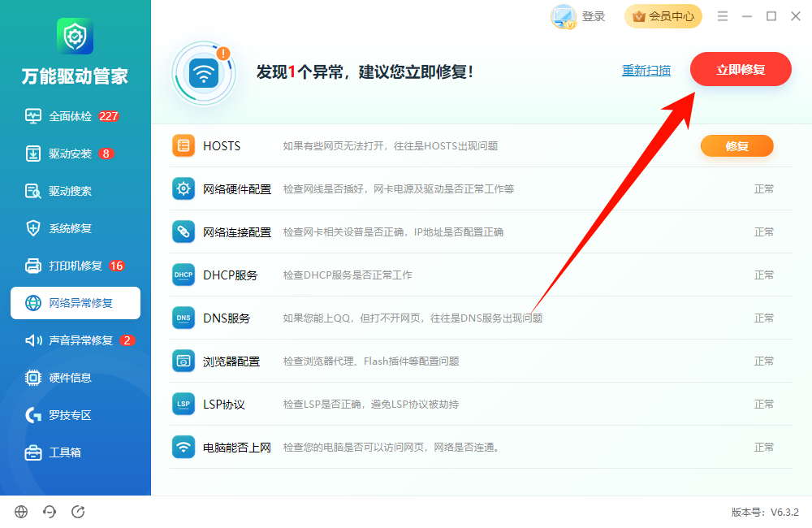812x528 pixels.
Task: Click the LSP协议 icon
Action: click(184, 404)
